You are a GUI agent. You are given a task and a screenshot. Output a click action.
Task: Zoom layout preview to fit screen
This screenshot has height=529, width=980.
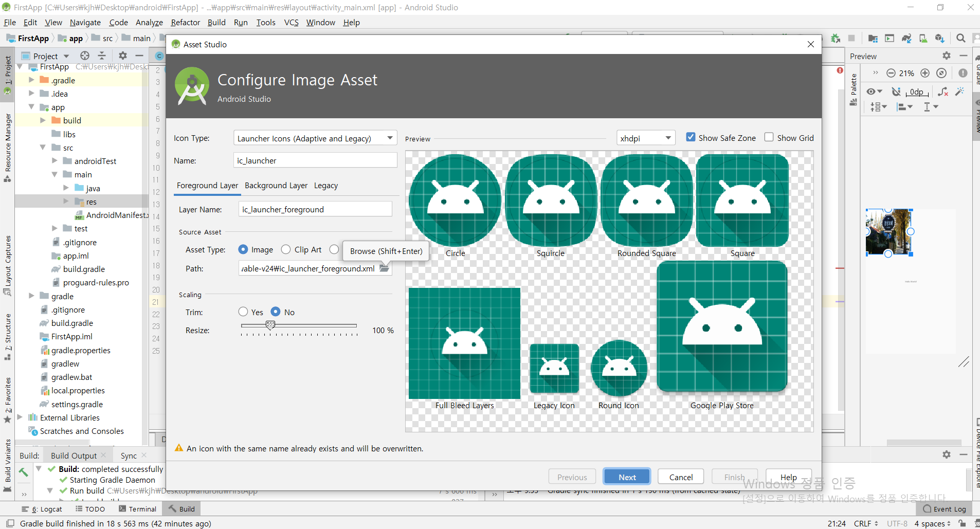941,73
